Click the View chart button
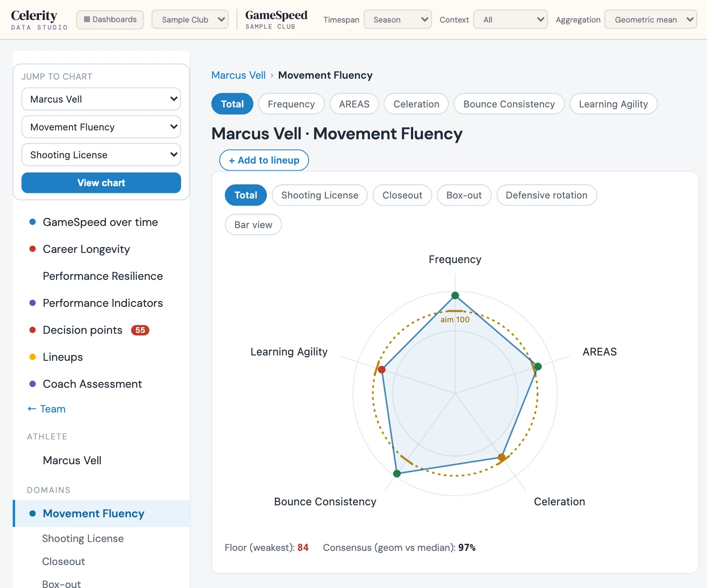Image resolution: width=707 pixels, height=588 pixels. coord(101,183)
